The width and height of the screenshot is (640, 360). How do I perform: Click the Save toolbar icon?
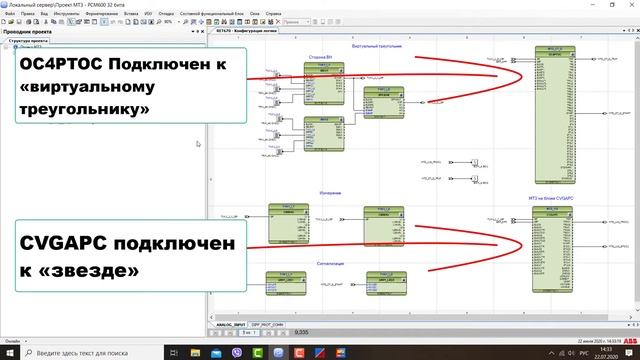[19, 22]
